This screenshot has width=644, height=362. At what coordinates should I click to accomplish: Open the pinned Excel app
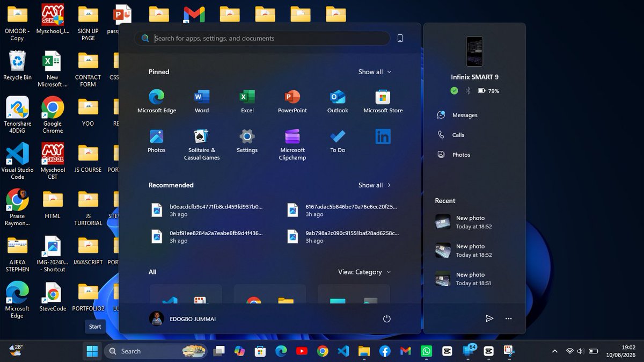coord(247,101)
